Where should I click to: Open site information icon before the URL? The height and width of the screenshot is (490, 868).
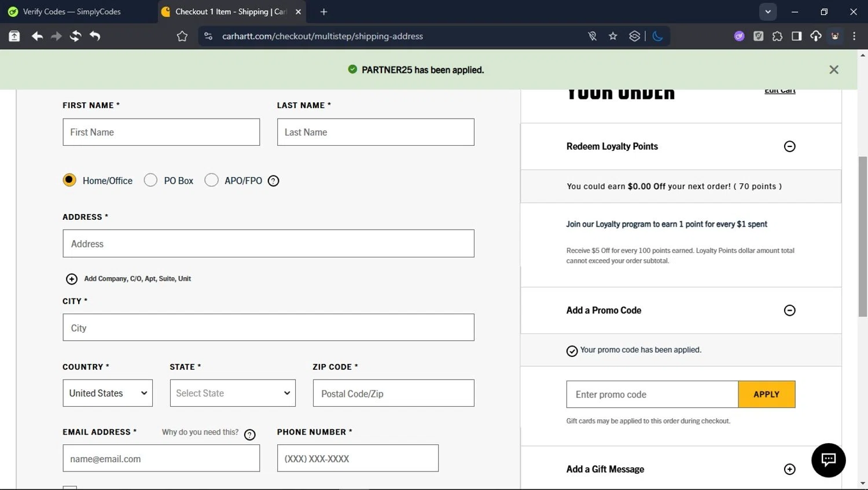click(x=208, y=36)
